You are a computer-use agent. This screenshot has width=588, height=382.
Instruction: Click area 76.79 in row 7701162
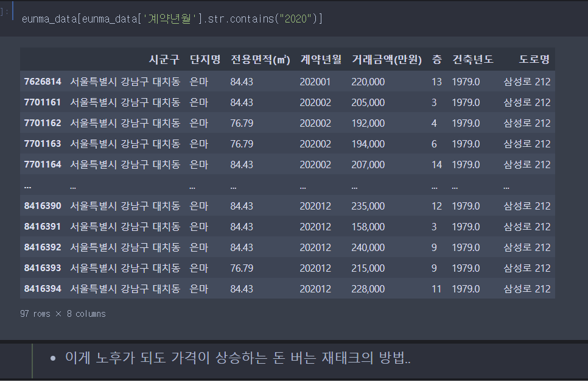tap(242, 122)
